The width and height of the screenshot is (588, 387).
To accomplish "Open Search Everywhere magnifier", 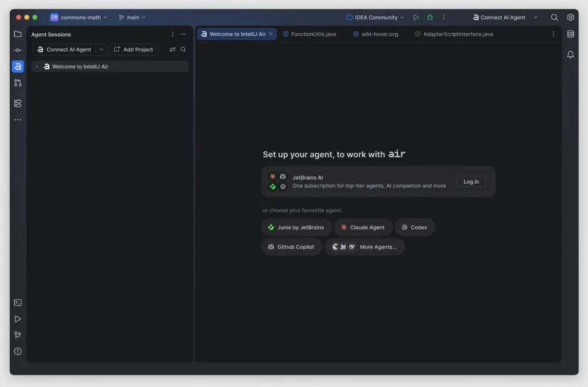I will [554, 17].
